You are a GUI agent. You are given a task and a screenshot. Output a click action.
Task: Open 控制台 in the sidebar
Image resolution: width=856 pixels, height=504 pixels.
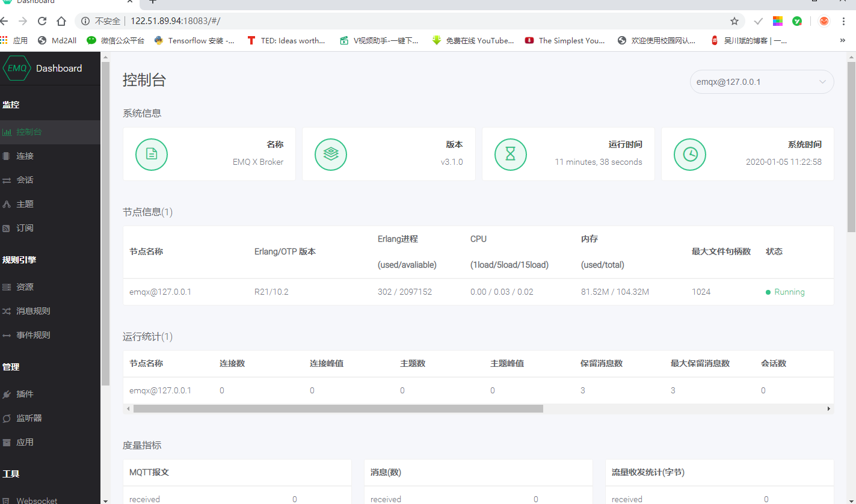point(50,132)
